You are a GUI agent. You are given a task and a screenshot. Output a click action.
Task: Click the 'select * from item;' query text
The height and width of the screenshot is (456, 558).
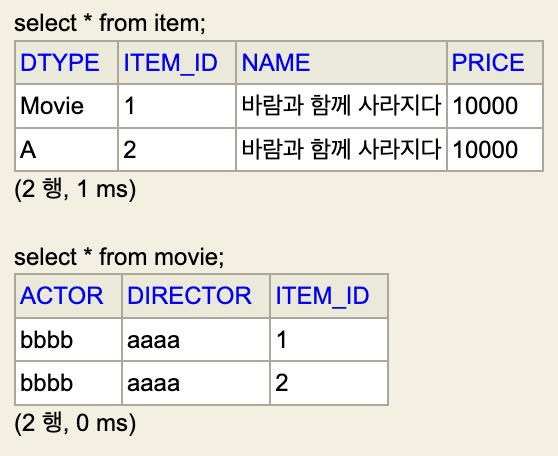pyautogui.click(x=110, y=23)
